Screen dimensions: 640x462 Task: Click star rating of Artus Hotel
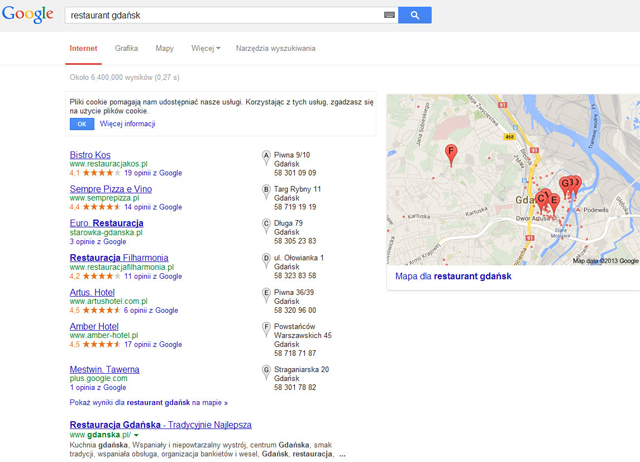coord(102,310)
